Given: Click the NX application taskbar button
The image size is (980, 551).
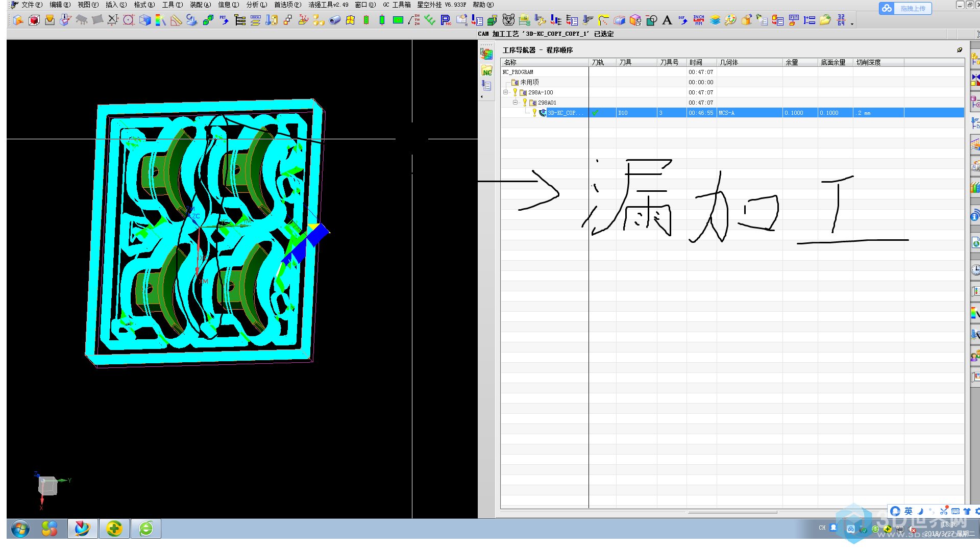Looking at the screenshot, I should coord(82,529).
